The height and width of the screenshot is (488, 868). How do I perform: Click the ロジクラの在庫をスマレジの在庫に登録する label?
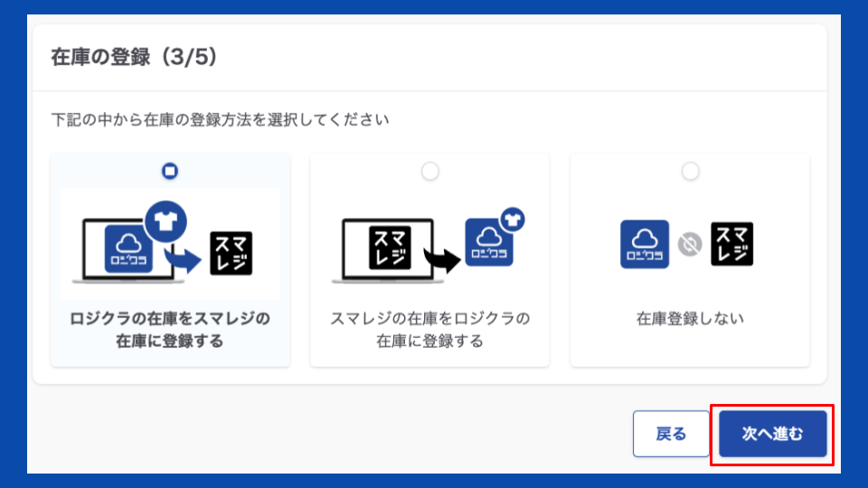coord(170,330)
